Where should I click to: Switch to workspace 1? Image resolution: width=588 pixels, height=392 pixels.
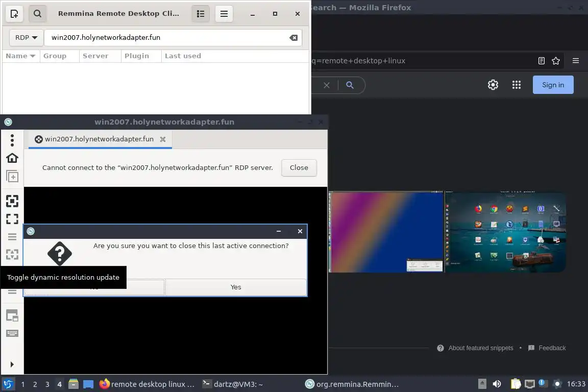(x=23, y=384)
